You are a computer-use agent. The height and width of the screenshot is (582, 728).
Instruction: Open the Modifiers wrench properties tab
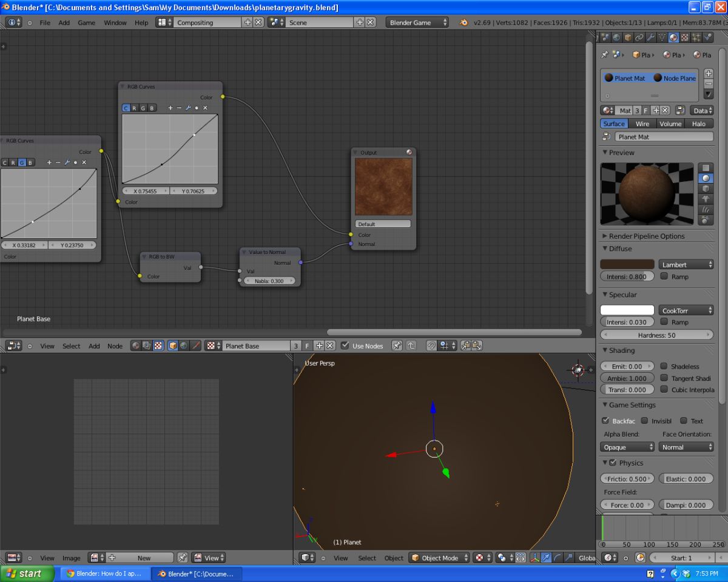coord(650,38)
